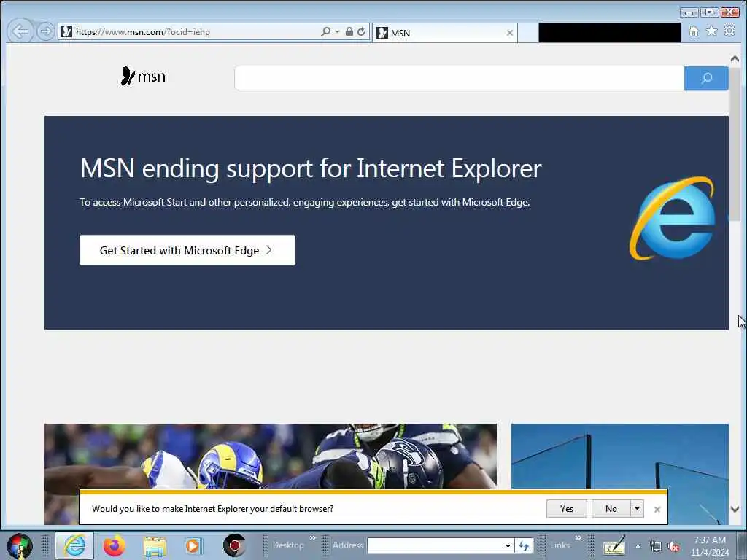Viewport: 747px width, 560px height.
Task: Open Favorites star icon
Action: tap(711, 31)
